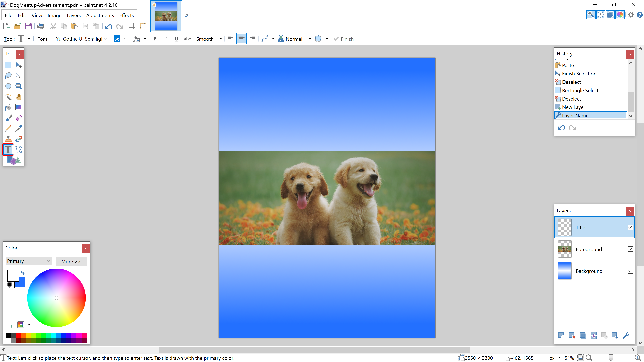Expand the selection clipping mode dropdown
This screenshot has width=644, height=362.
[x=327, y=39]
